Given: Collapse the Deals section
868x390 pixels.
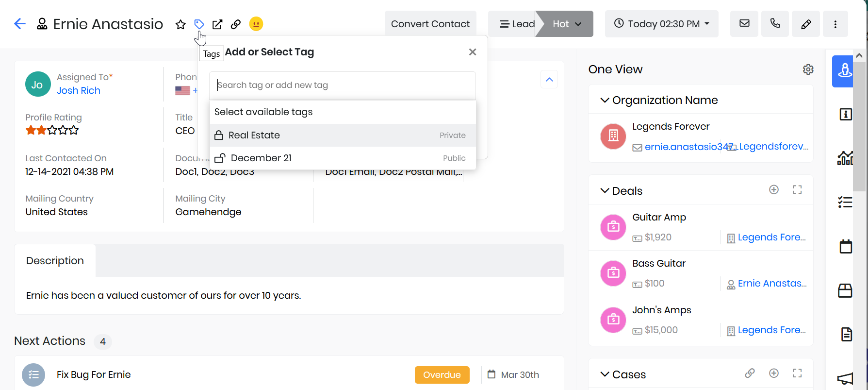Looking at the screenshot, I should point(605,190).
